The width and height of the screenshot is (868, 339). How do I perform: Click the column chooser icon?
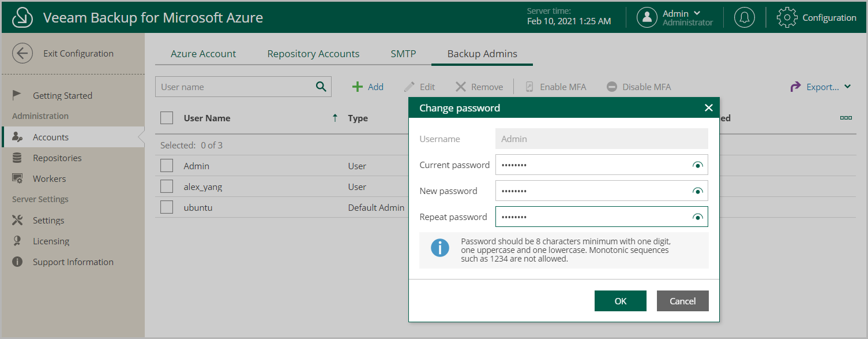846,118
